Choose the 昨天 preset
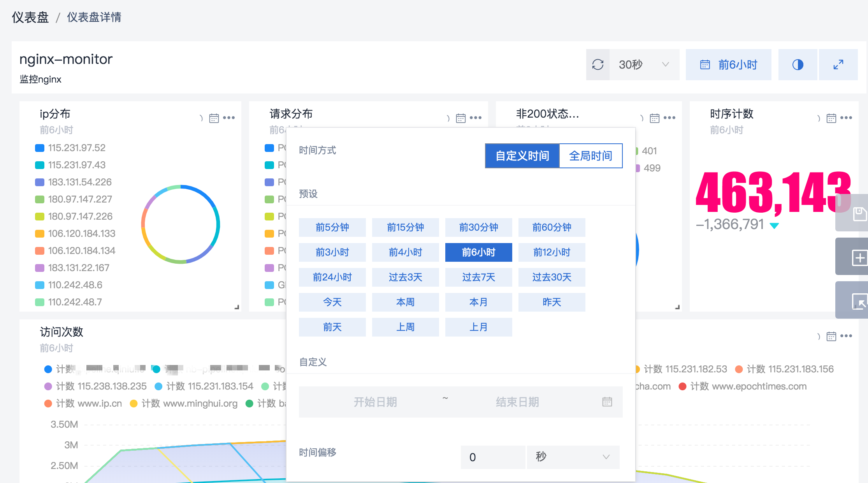 pos(552,302)
